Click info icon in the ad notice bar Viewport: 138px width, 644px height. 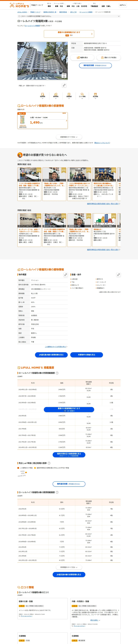click(19, 16)
